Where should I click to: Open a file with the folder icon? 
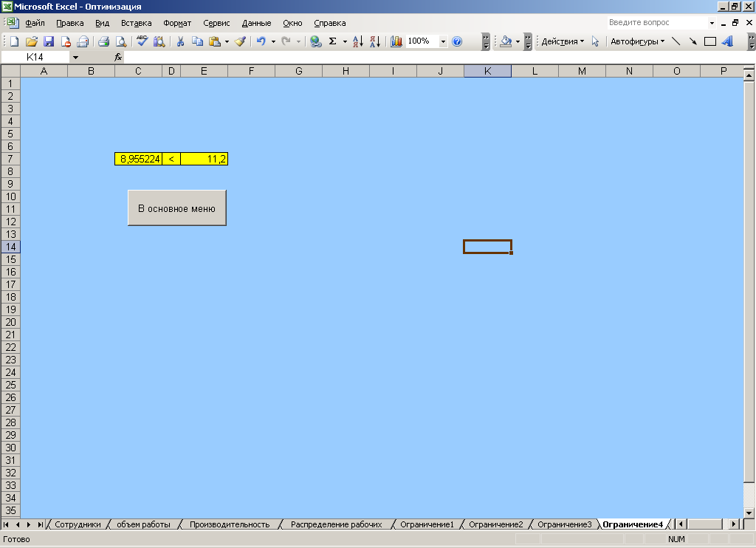click(x=32, y=42)
